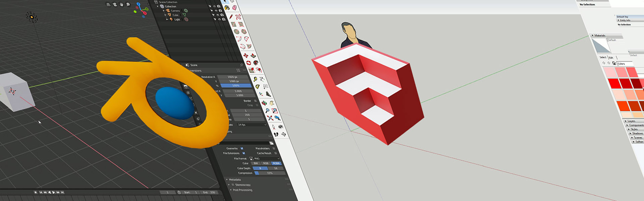
Task: Select the SketchUp Scale tool
Action: [x=252, y=70]
